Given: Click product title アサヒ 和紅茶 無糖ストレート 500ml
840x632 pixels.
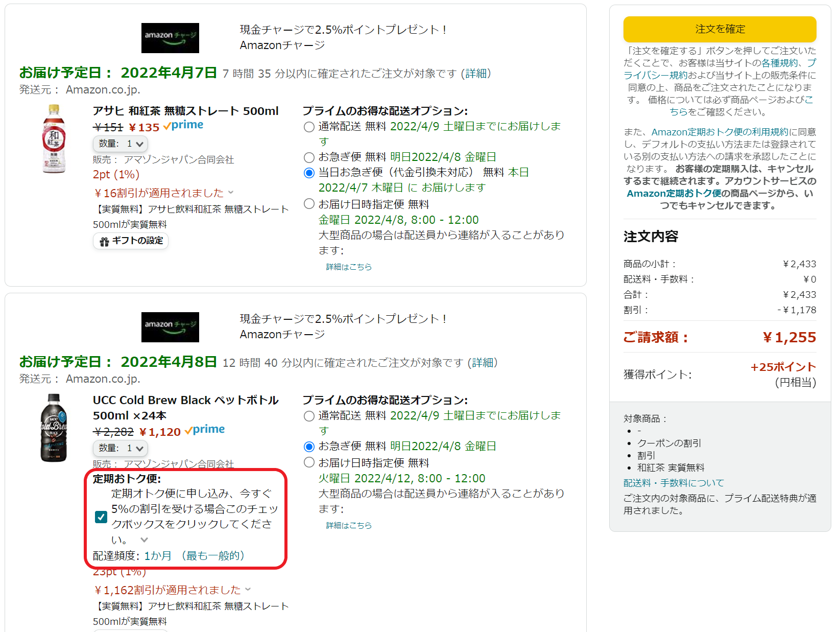Looking at the screenshot, I should point(186,111).
